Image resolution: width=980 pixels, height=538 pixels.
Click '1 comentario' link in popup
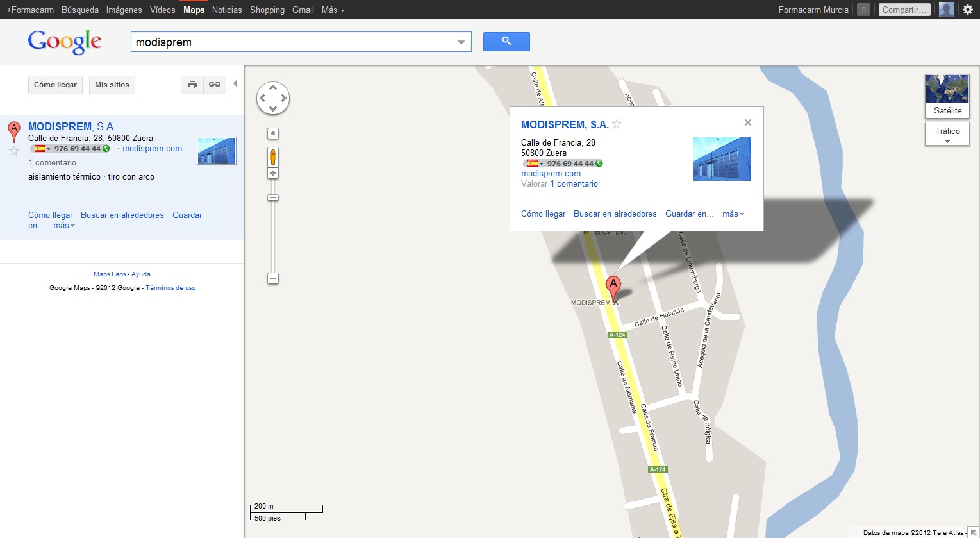[574, 184]
